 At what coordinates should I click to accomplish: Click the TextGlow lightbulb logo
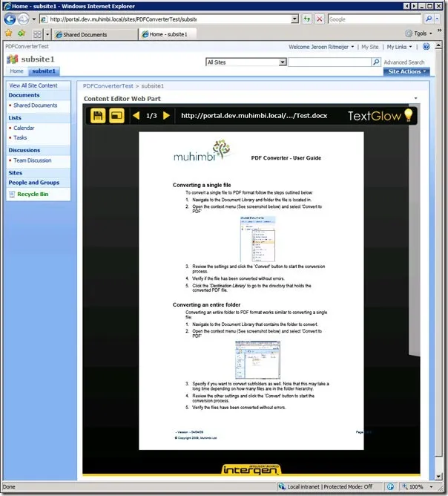pyautogui.click(x=407, y=115)
